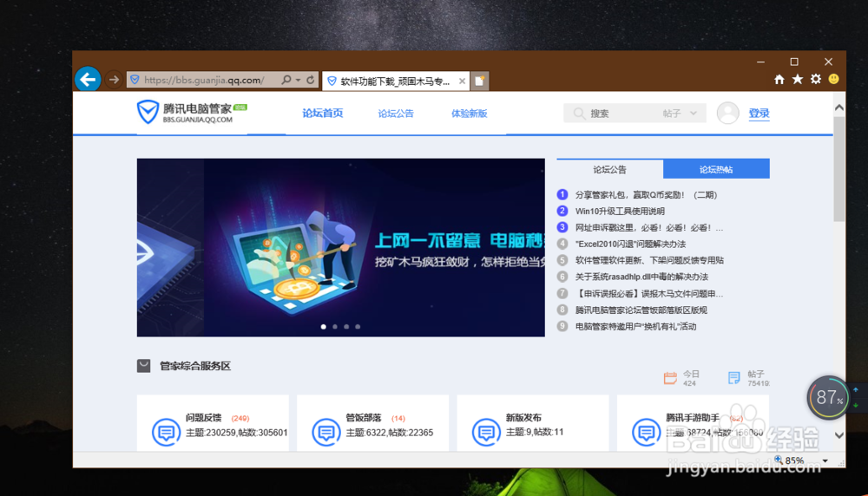Viewport: 868px width, 496px height.
Task: Open browser settings gear icon
Action: coord(816,79)
